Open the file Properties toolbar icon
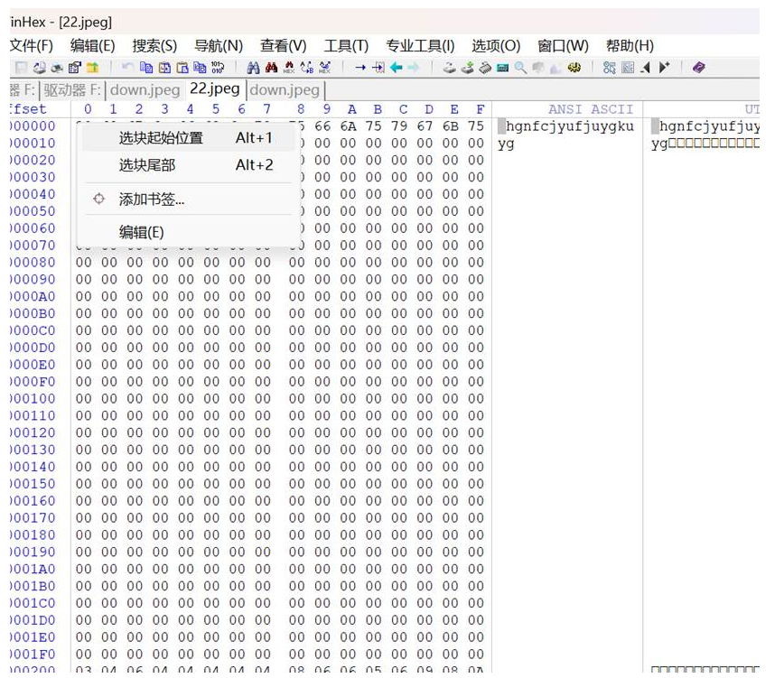 tap(75, 68)
